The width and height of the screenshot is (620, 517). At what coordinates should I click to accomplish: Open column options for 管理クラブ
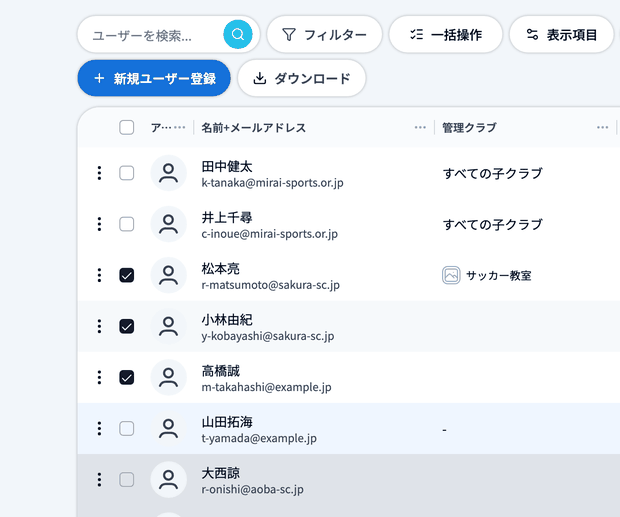[603, 127]
